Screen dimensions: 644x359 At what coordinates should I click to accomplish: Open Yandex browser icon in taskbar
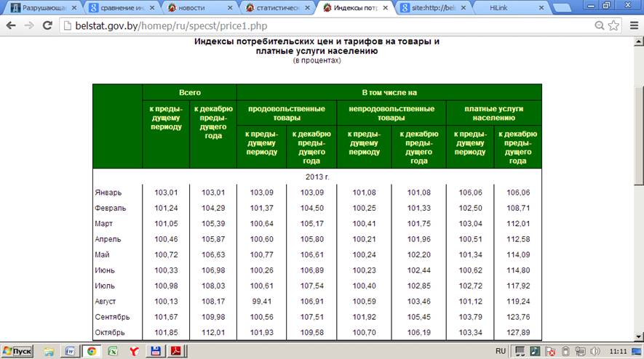[x=133, y=351]
